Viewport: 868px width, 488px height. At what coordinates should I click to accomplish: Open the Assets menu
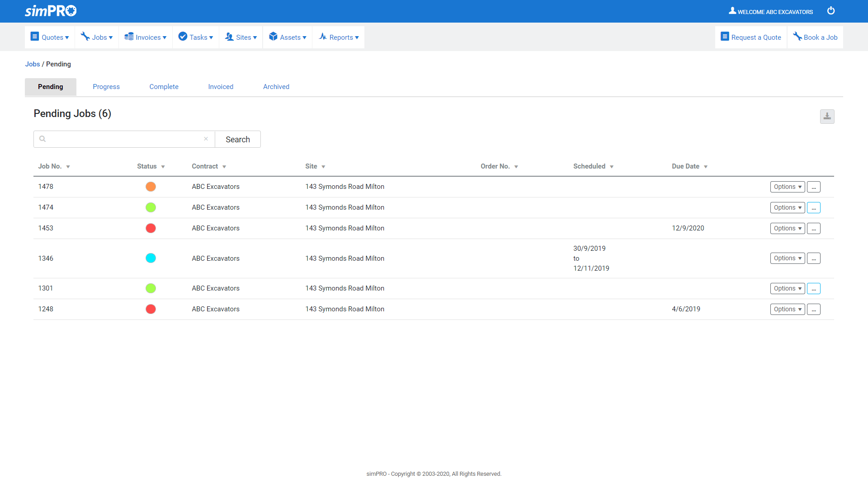click(x=288, y=37)
